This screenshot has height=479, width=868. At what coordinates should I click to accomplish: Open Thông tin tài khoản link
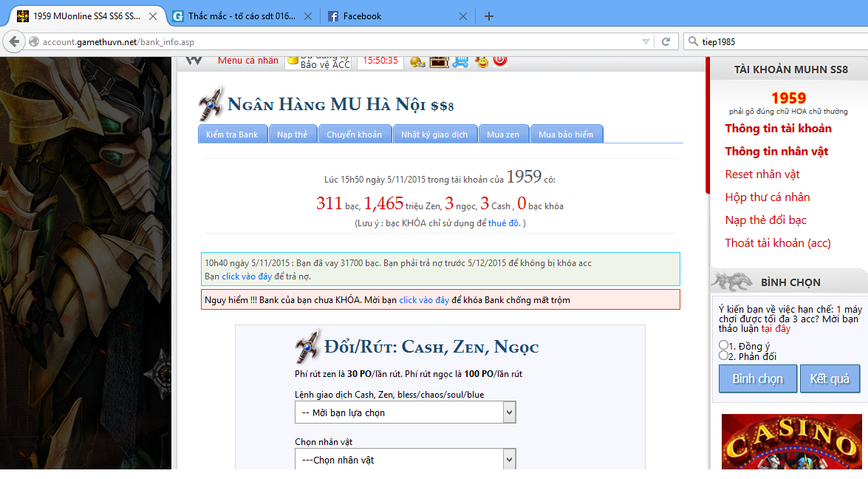pos(779,129)
